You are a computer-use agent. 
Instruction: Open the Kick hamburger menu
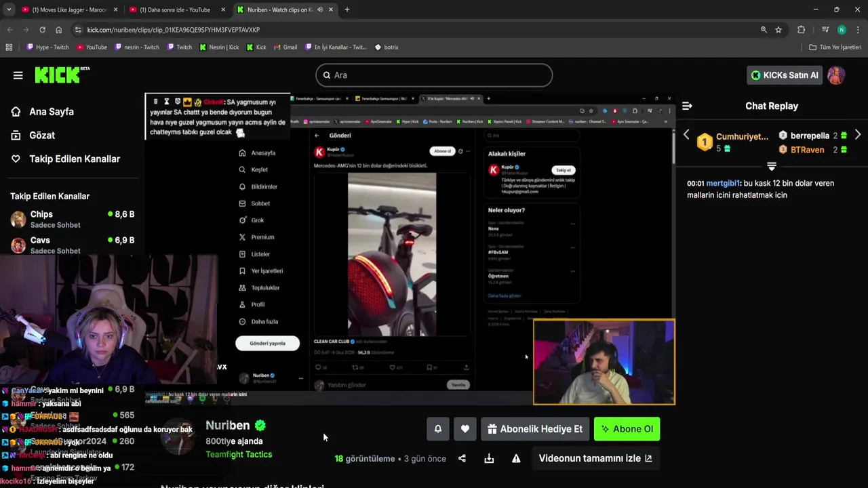18,75
